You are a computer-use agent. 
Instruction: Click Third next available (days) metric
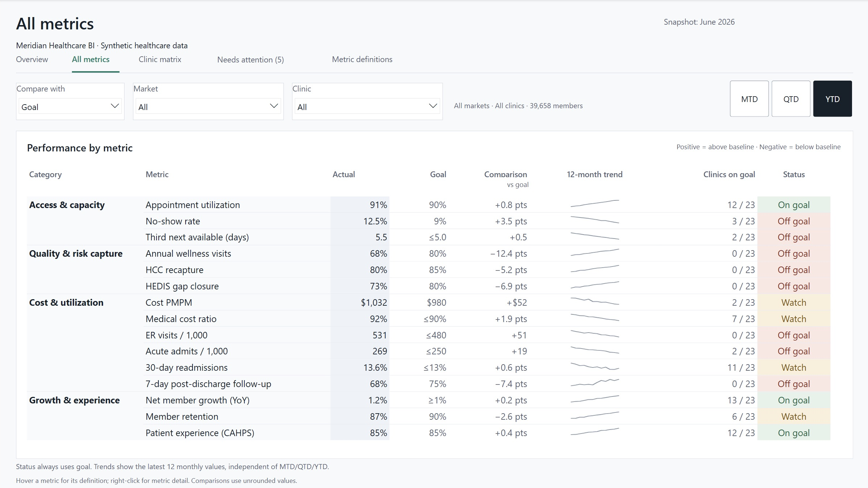click(197, 237)
